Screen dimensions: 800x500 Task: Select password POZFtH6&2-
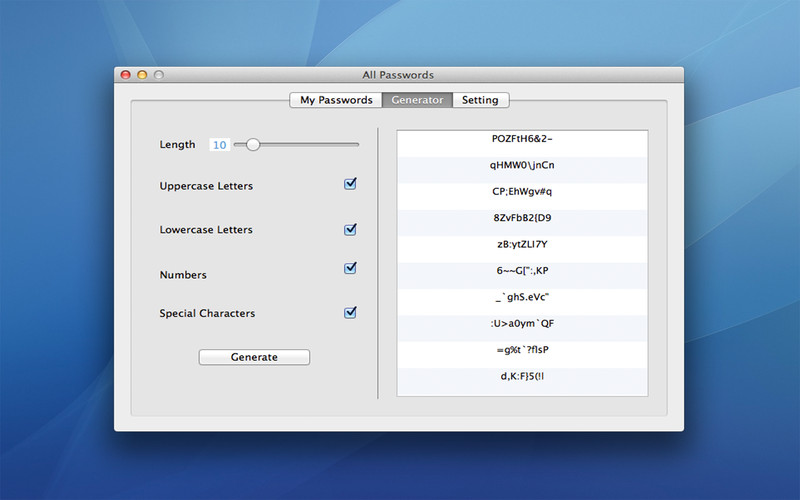click(x=522, y=143)
